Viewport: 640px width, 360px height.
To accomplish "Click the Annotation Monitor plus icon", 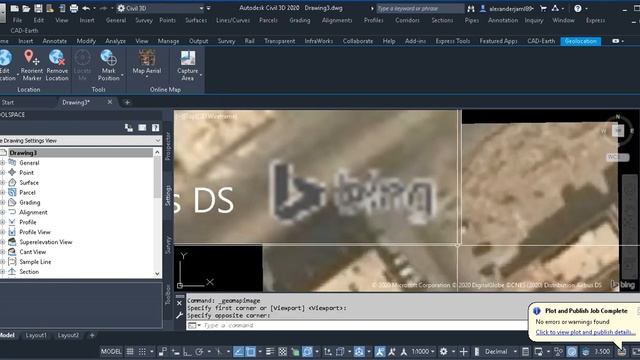I will pos(463,351).
